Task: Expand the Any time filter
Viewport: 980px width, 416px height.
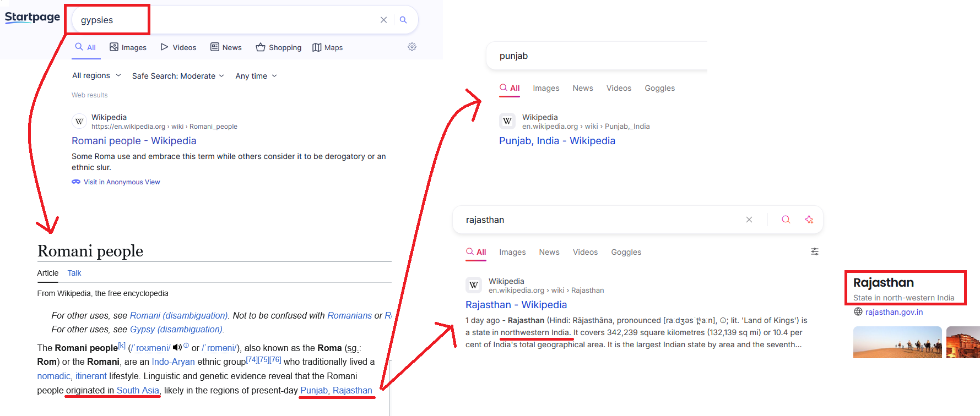Action: coord(256,76)
